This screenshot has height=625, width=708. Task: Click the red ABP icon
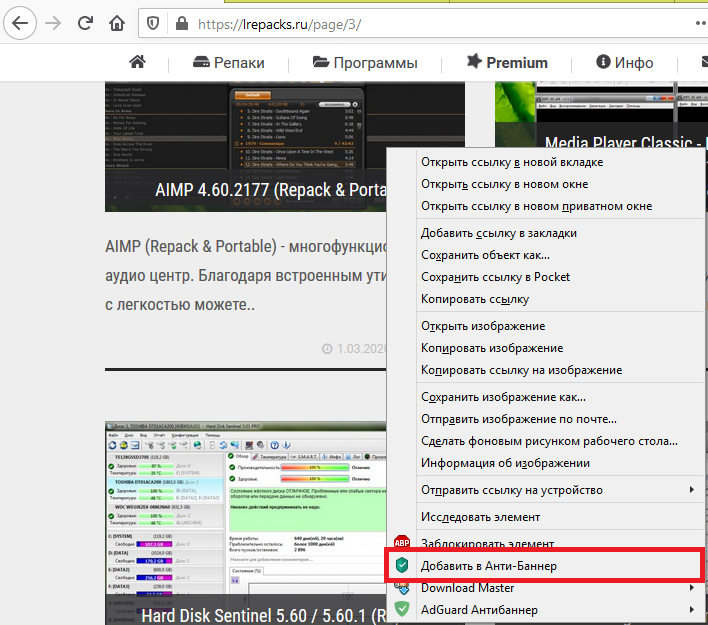tap(402, 542)
